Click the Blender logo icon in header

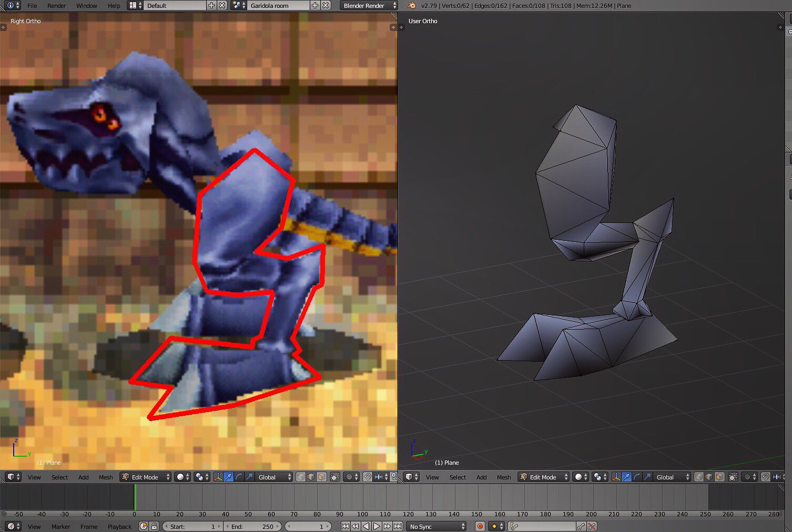click(x=412, y=6)
